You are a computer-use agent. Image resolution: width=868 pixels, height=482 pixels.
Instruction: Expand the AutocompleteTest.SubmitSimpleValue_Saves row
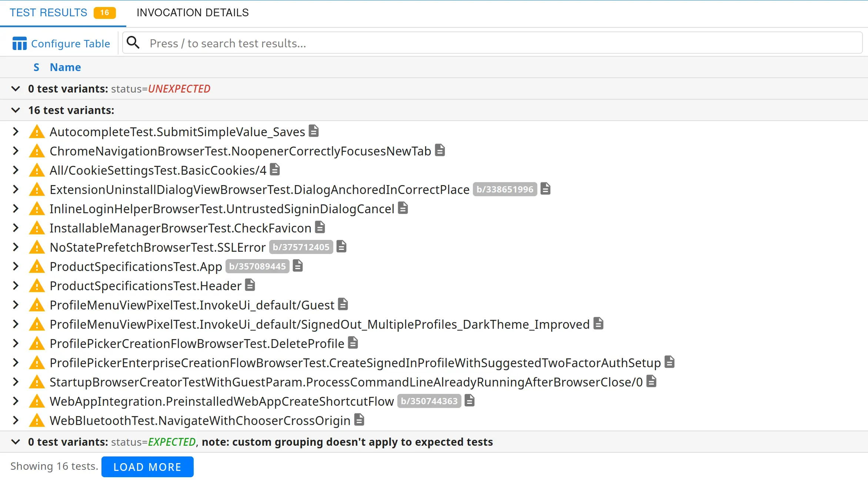click(16, 132)
